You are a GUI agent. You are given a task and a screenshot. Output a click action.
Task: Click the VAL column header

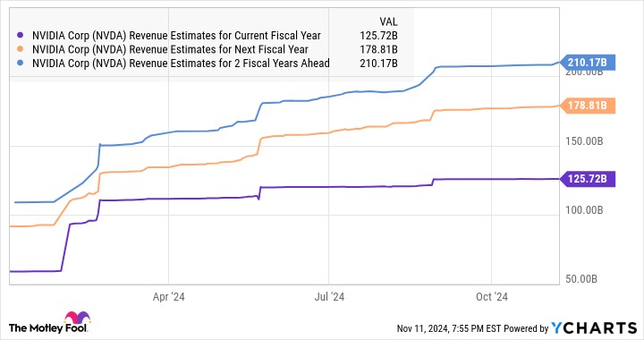click(x=388, y=21)
